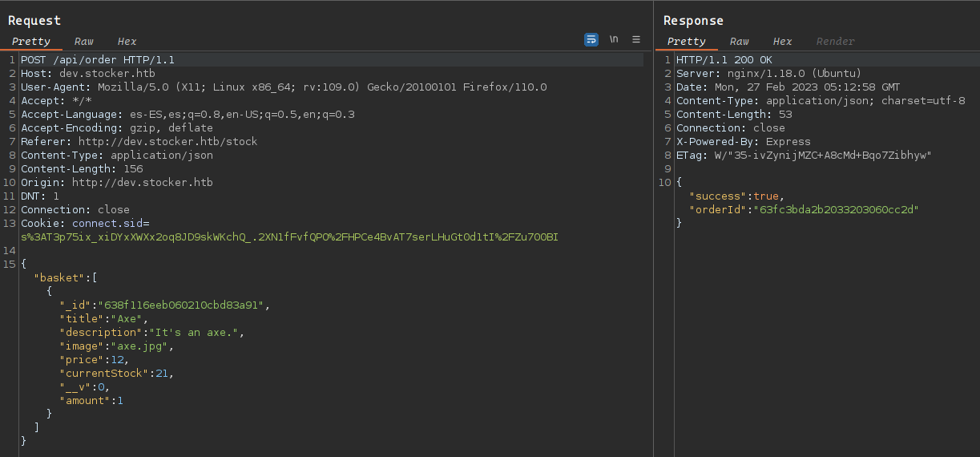Click the ETag W/"35-ivZynijMZC..." header line
This screenshot has height=457, width=980.
click(805, 156)
